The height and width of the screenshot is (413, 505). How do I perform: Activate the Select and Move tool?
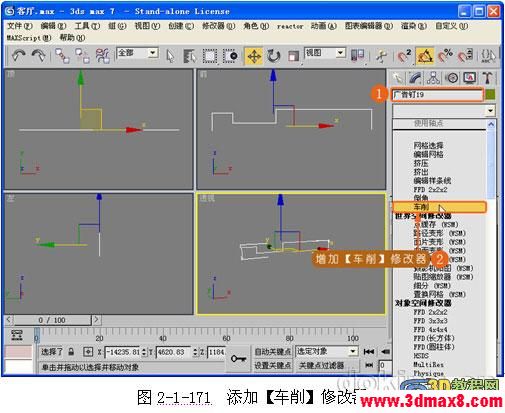(x=254, y=56)
